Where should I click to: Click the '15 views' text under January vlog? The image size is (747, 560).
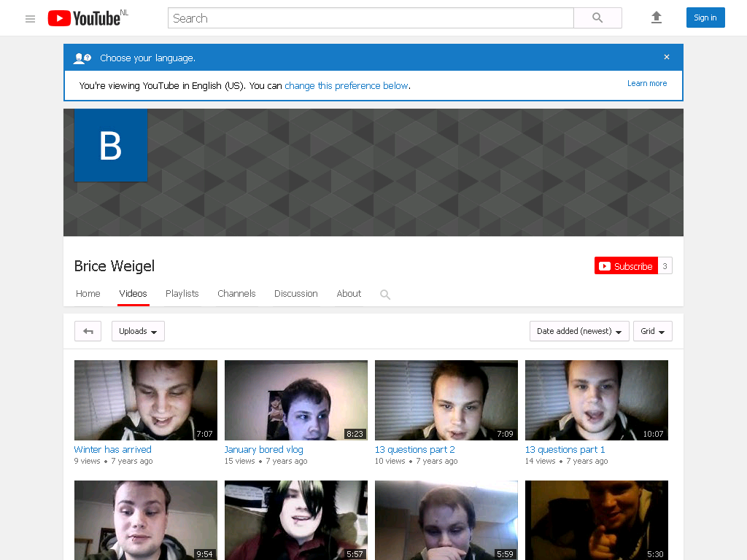(x=239, y=461)
